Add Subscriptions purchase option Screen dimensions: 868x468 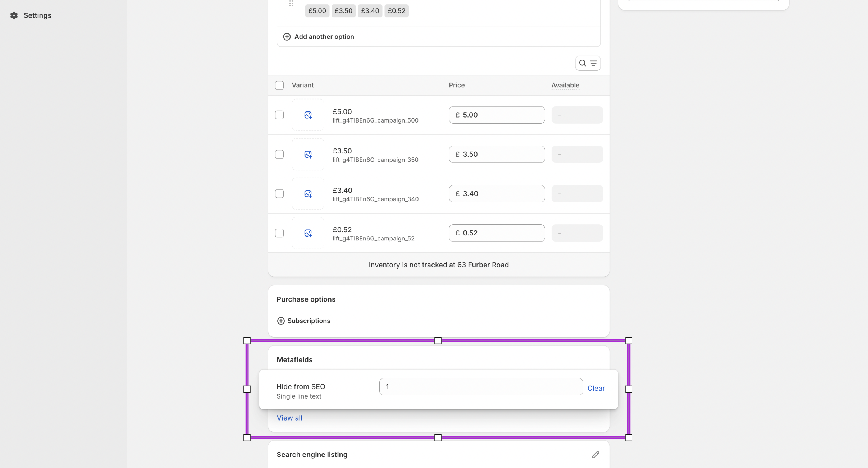(x=303, y=321)
